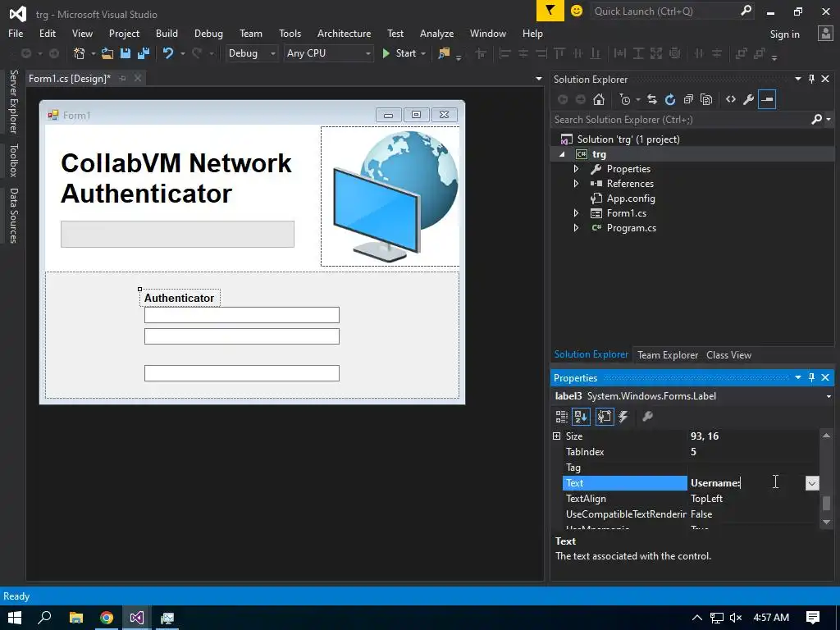The height and width of the screenshot is (630, 840).
Task: Open the Toolbox side tab
Action: coord(13,160)
